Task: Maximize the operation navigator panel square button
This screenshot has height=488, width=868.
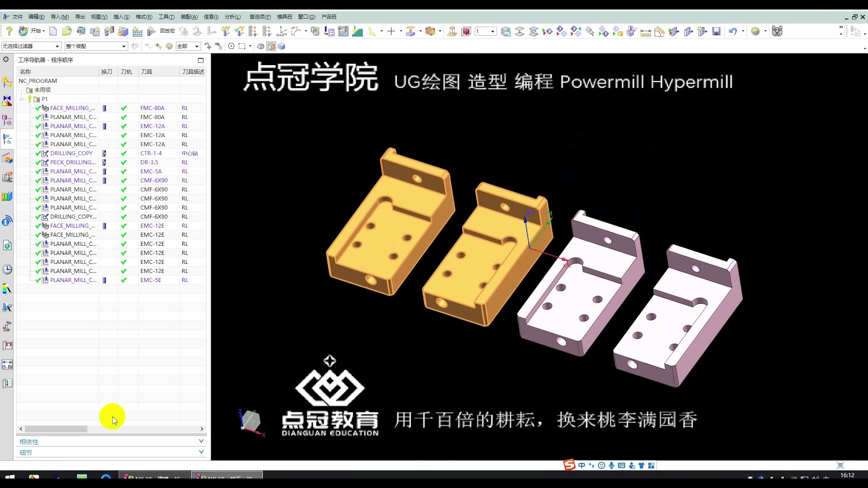Action: click(x=201, y=60)
